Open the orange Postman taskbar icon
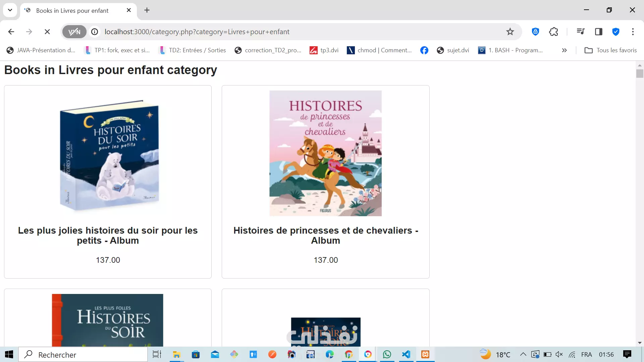The height and width of the screenshot is (362, 644). click(x=272, y=354)
